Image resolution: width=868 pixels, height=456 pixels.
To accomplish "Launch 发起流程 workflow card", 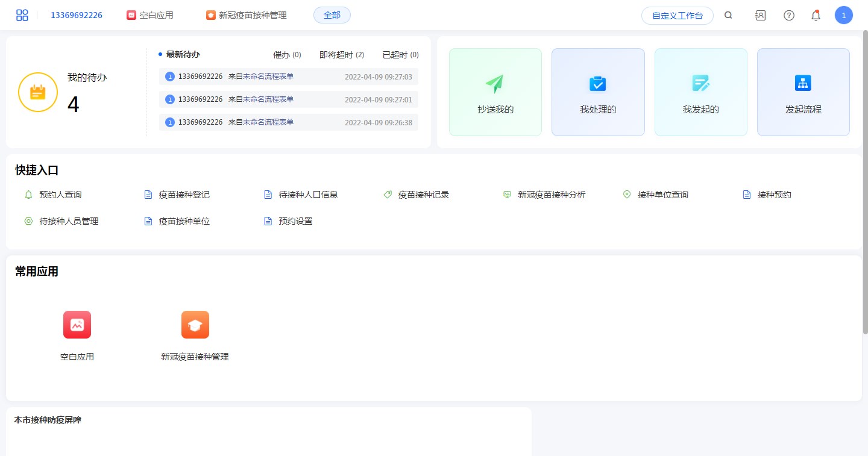I will click(x=803, y=92).
